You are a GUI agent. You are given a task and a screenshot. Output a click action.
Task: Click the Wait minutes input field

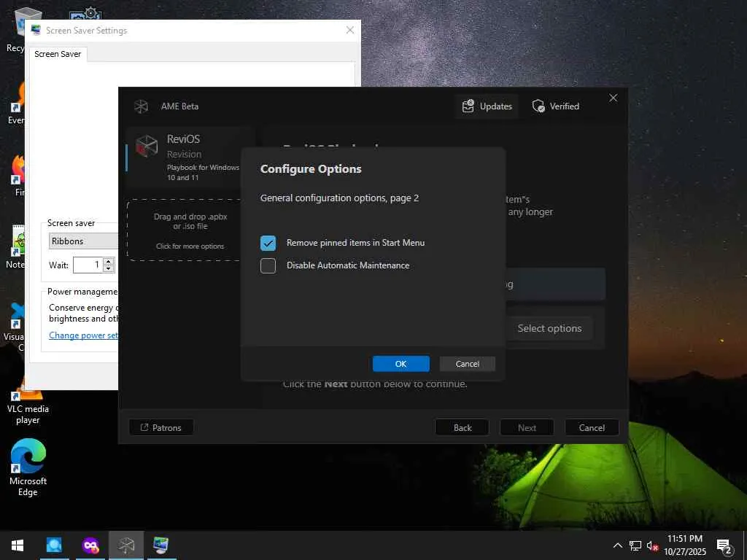(x=88, y=265)
